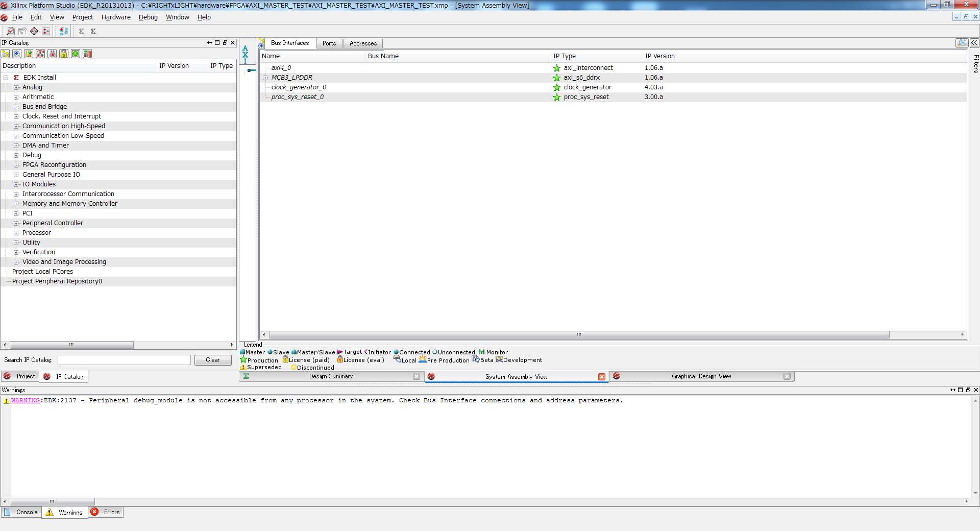Switch to the Errors tab
This screenshot has width=980, height=531.
(x=106, y=512)
